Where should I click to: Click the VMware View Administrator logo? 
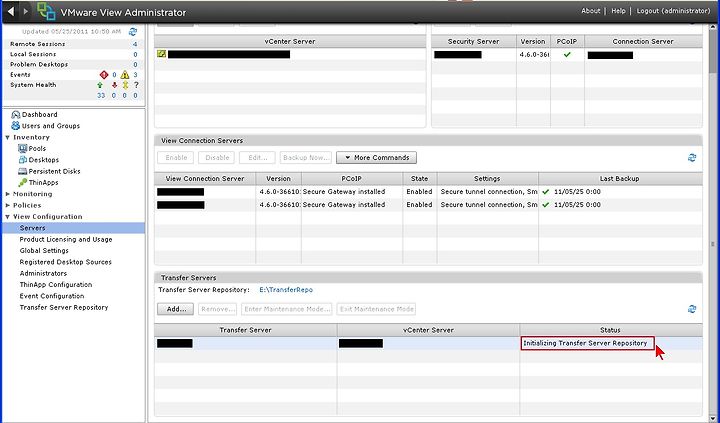pos(46,11)
